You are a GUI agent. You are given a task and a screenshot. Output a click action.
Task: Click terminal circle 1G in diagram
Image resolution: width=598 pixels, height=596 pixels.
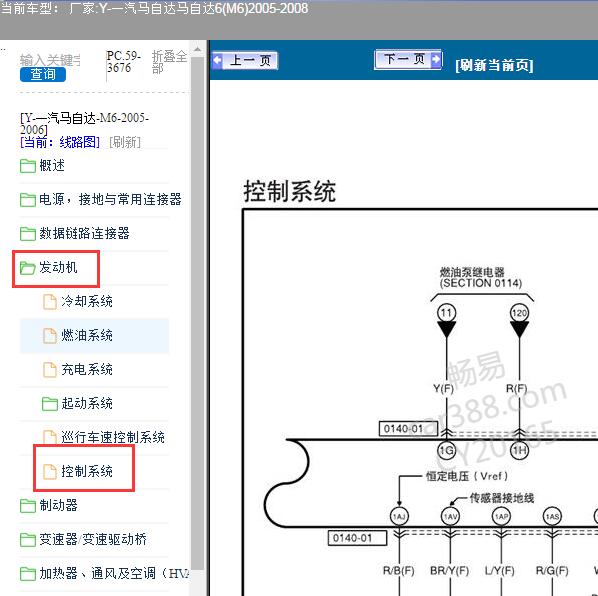446,451
